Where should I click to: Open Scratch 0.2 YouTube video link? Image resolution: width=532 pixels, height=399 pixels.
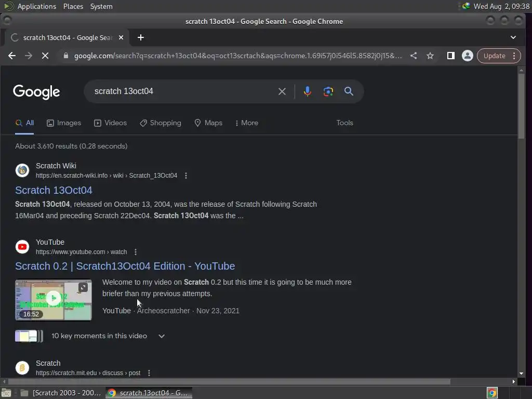(x=125, y=266)
